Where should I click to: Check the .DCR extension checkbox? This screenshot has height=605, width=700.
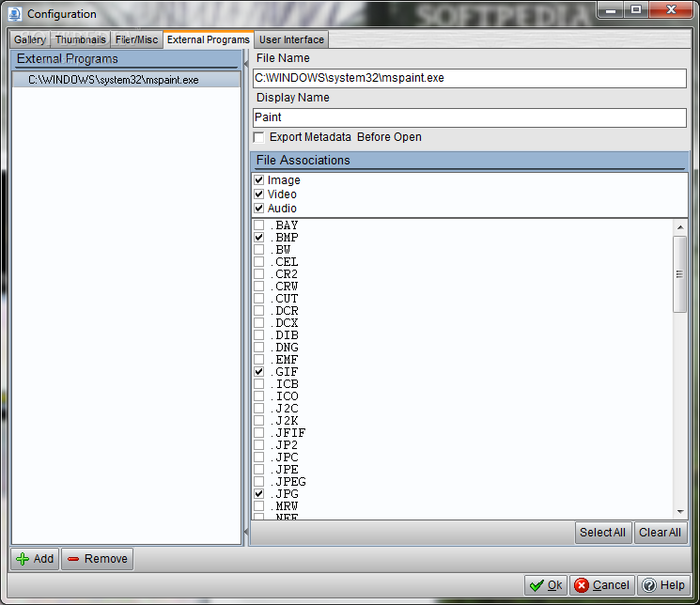pos(259,310)
